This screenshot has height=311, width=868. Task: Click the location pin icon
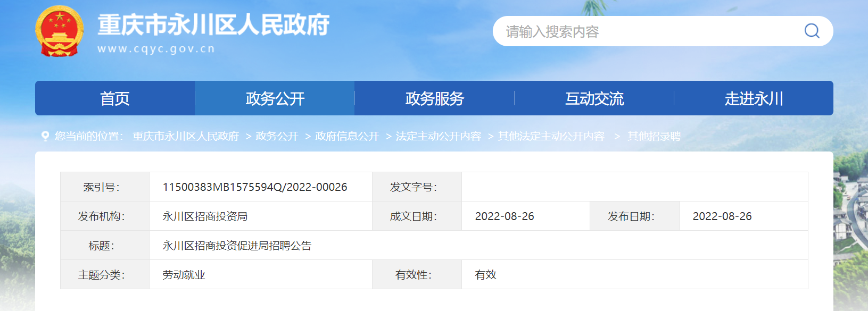[x=45, y=136]
